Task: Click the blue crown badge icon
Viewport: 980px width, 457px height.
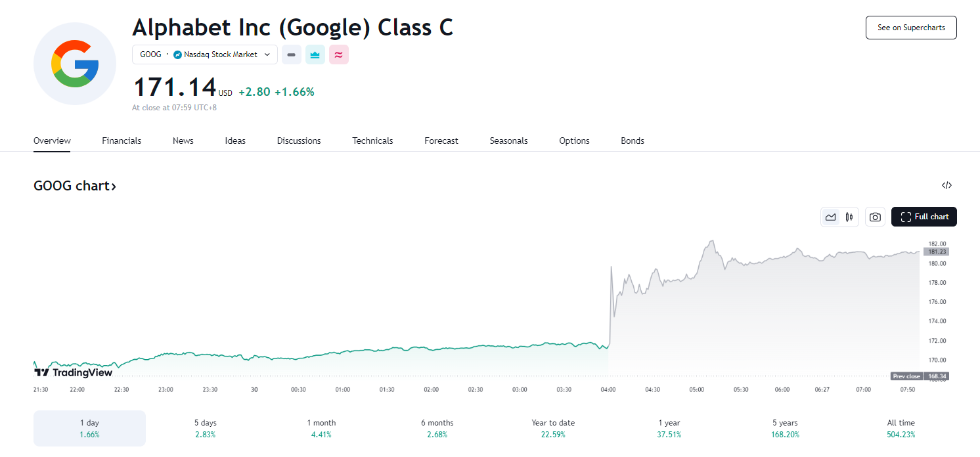Action: pos(315,54)
